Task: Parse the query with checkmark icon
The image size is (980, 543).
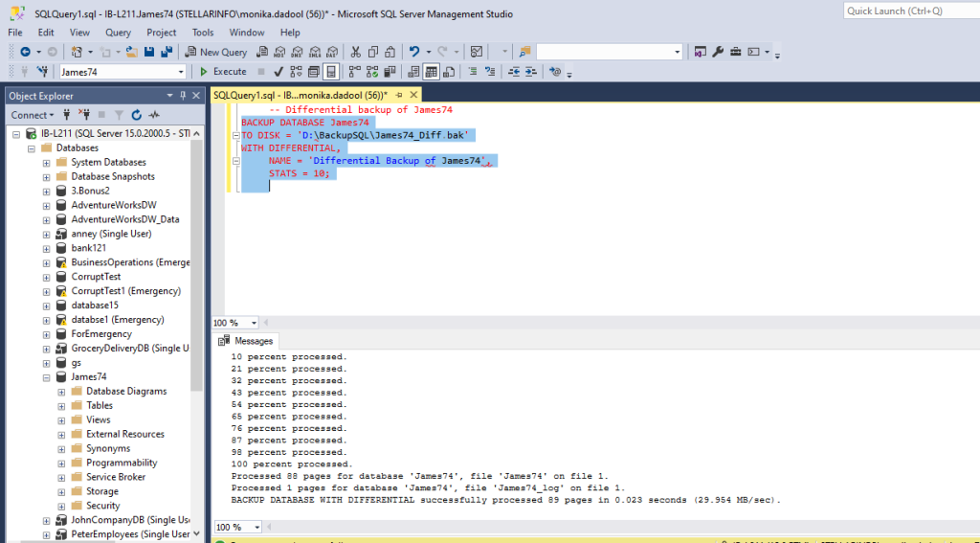Action: (278, 72)
